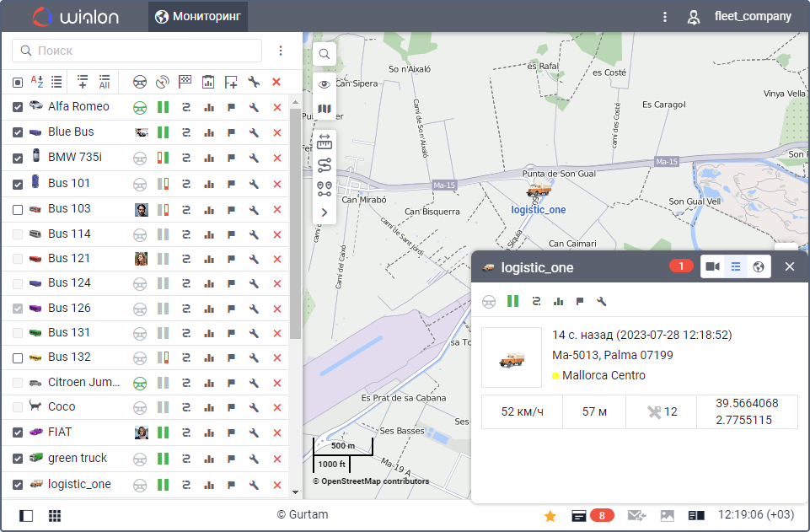
Task: Open the map distance measuring ruler tool
Action: (325, 142)
